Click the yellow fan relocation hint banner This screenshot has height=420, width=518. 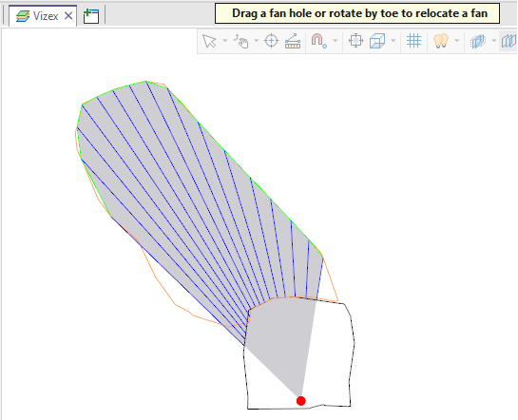coord(357,13)
